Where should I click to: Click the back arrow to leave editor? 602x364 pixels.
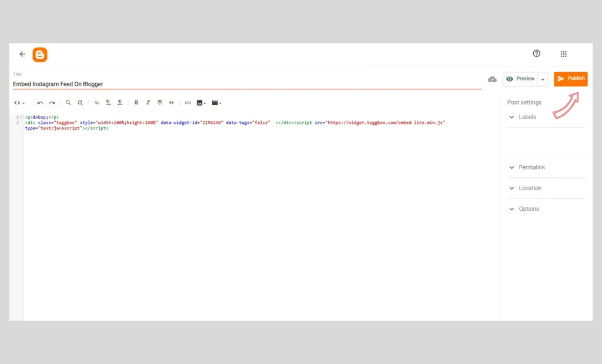coord(22,54)
